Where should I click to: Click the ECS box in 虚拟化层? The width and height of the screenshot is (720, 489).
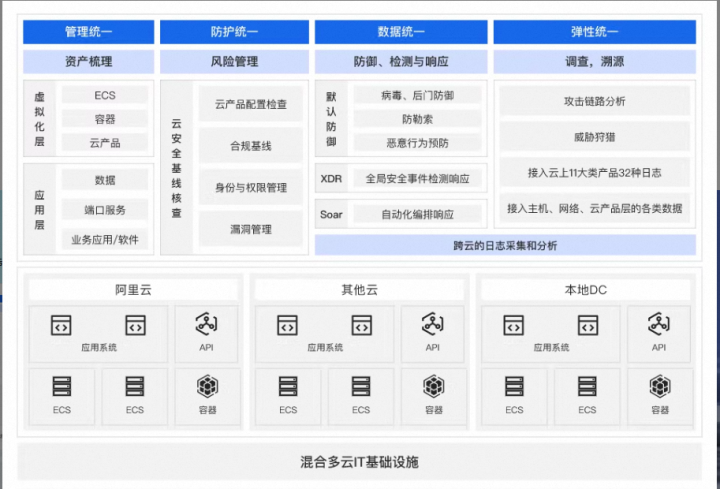105,96
